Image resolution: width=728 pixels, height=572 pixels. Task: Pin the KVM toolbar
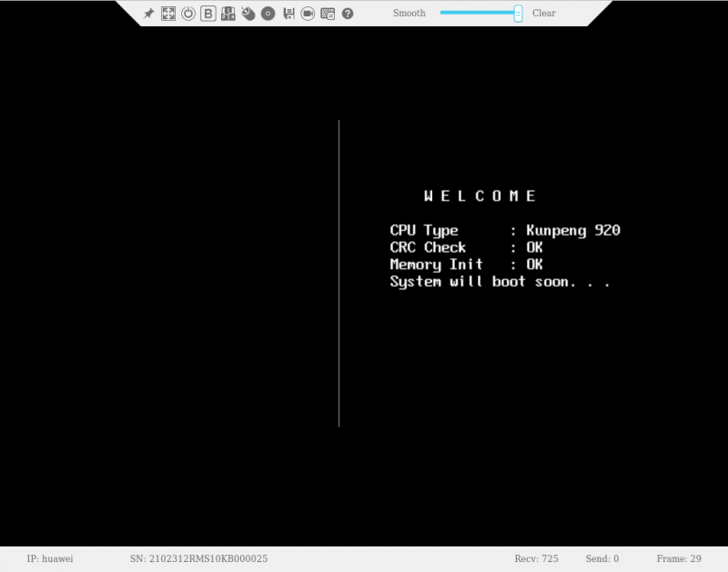click(148, 14)
